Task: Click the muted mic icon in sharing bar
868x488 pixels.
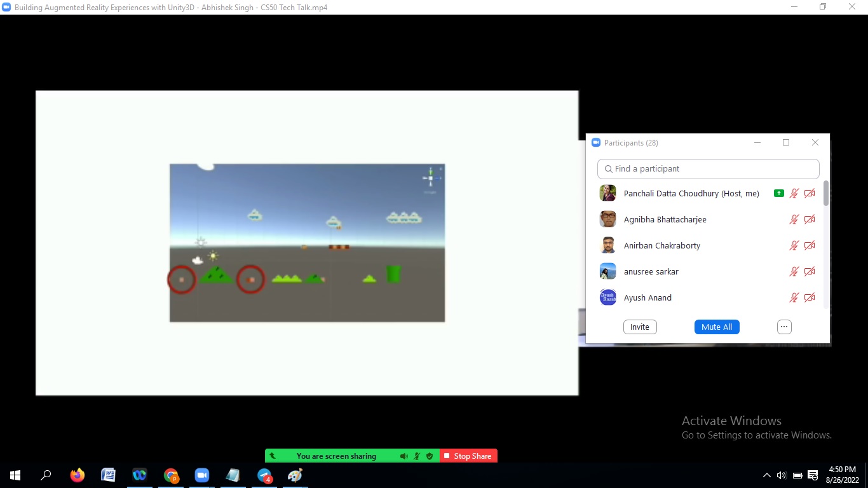Action: click(417, 456)
